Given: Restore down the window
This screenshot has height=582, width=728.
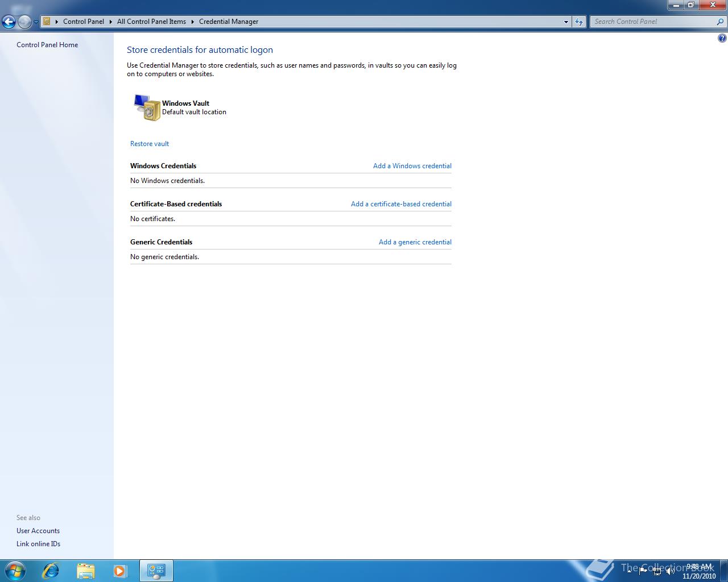Looking at the screenshot, I should click(690, 5).
